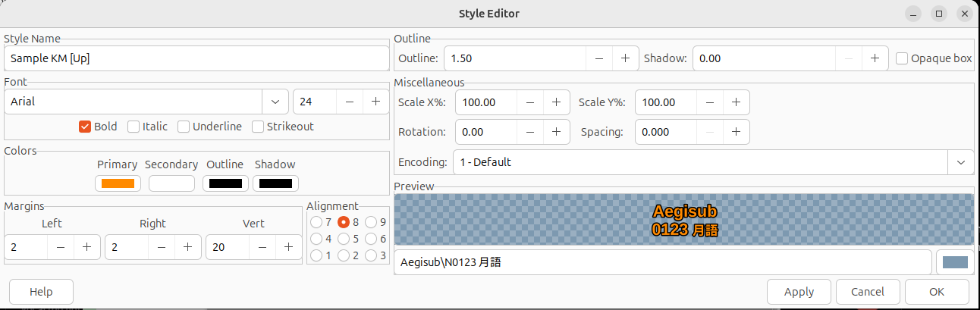Increase the Left margin

click(x=87, y=247)
